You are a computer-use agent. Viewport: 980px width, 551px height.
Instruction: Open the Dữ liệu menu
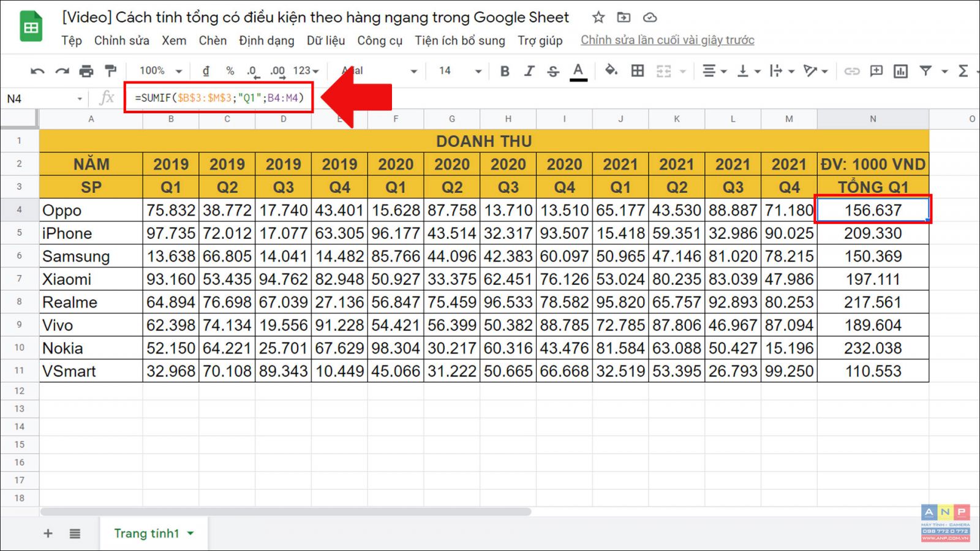pyautogui.click(x=326, y=40)
